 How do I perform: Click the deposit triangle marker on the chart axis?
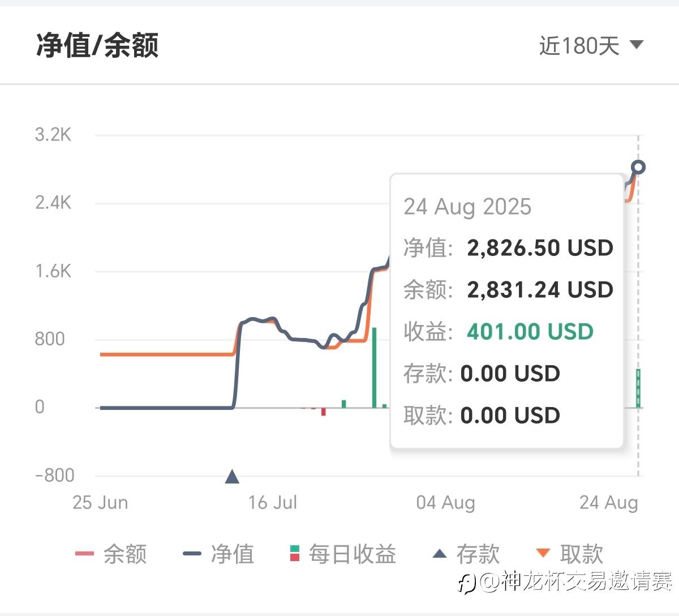coord(232,477)
